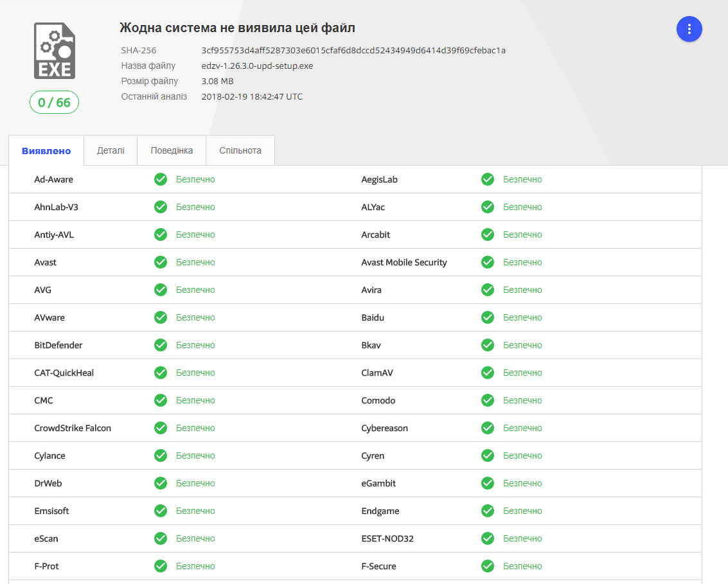This screenshot has width=728, height=584.
Task: Click the green checkmark next to F-Secure
Action: (488, 566)
